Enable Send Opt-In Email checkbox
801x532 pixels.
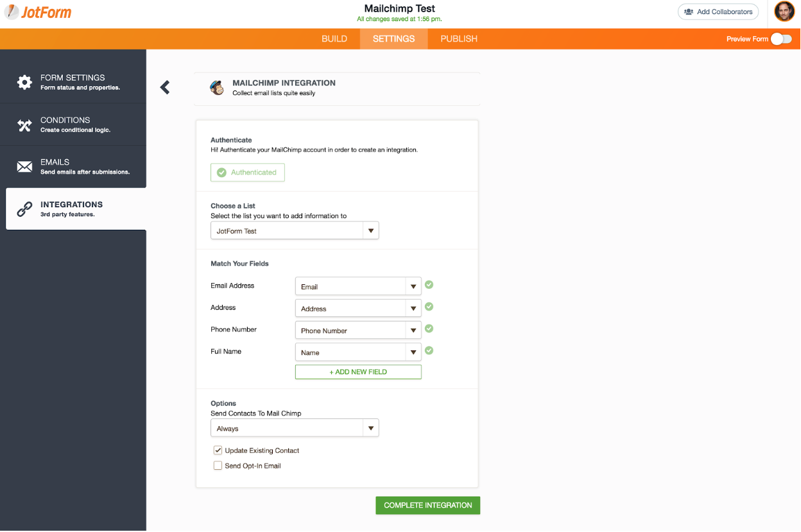click(x=218, y=466)
